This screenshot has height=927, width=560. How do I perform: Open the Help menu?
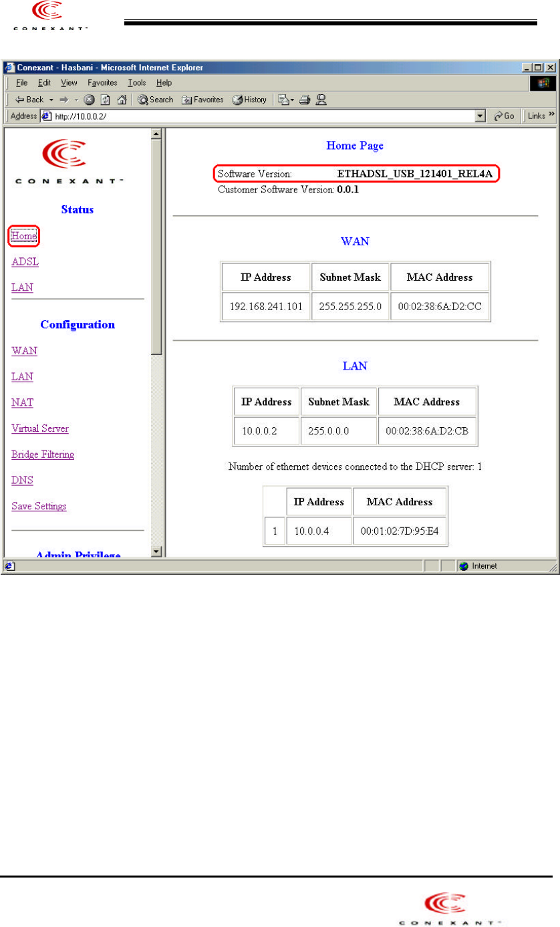point(164,83)
